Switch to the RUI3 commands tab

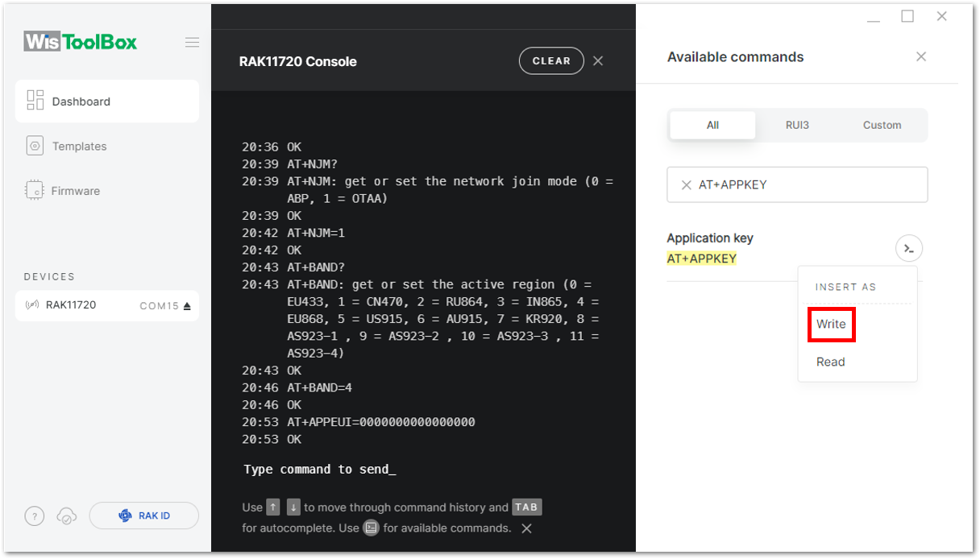[x=797, y=125]
